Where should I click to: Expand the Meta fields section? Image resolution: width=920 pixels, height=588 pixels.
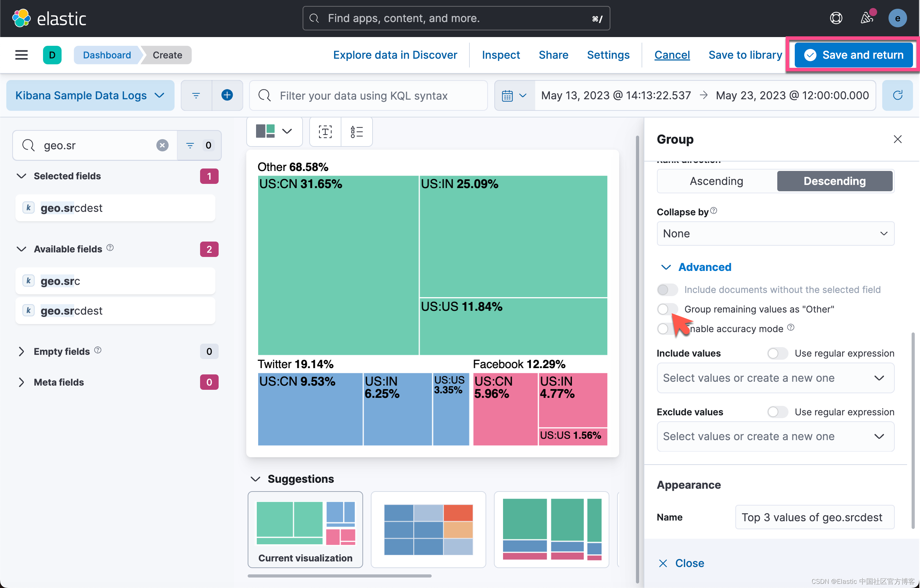point(21,382)
